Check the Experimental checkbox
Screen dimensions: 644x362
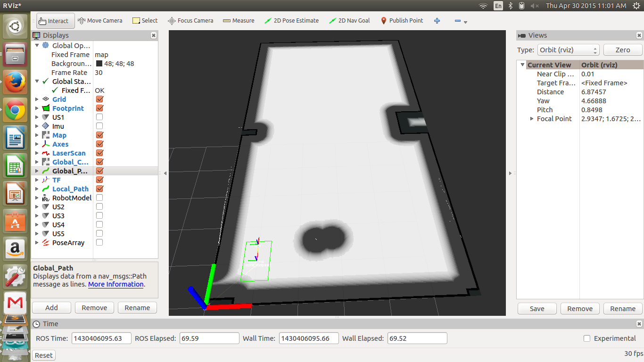(x=587, y=338)
